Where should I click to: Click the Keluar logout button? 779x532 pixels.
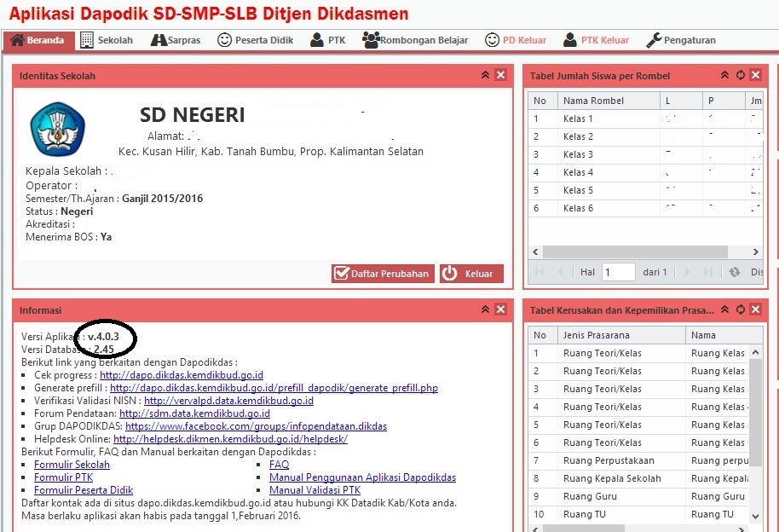(x=471, y=274)
